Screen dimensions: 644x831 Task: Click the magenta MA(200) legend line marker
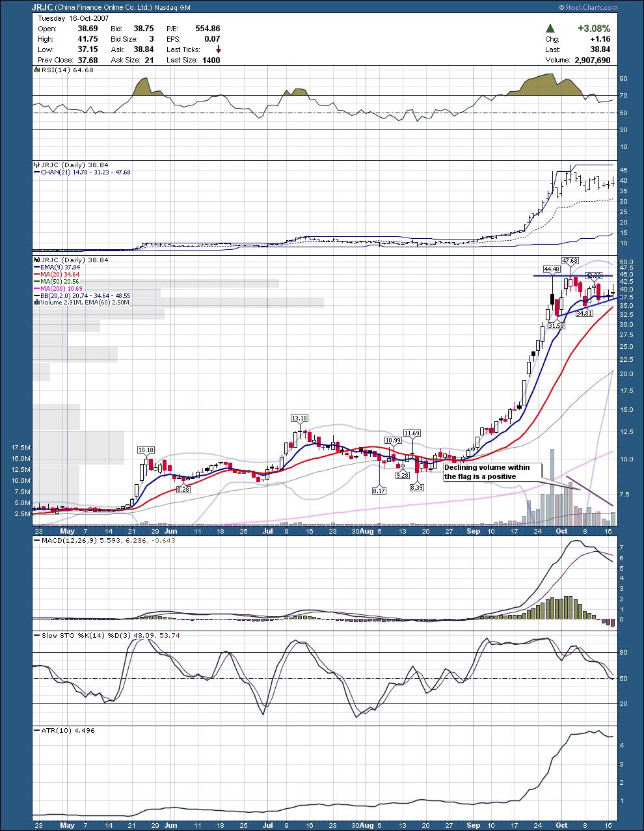pyautogui.click(x=36, y=288)
